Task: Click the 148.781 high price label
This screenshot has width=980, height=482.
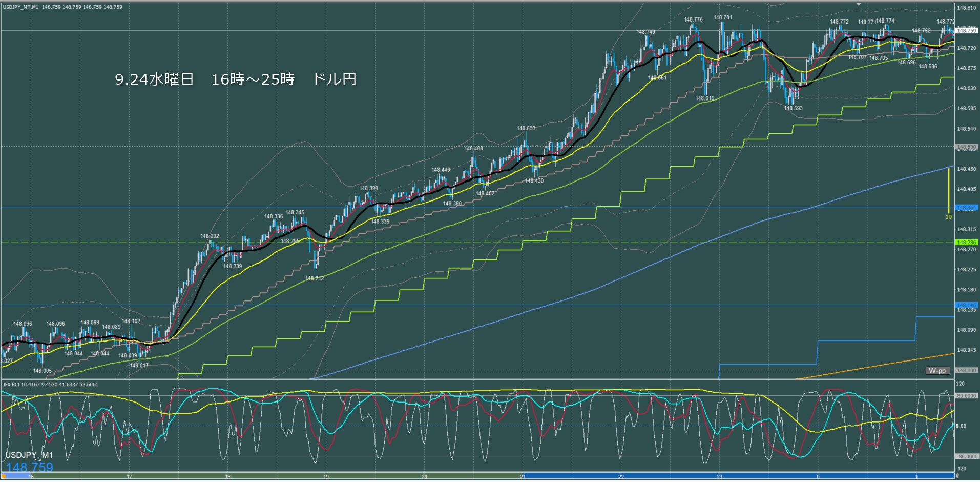Action: 723,17
